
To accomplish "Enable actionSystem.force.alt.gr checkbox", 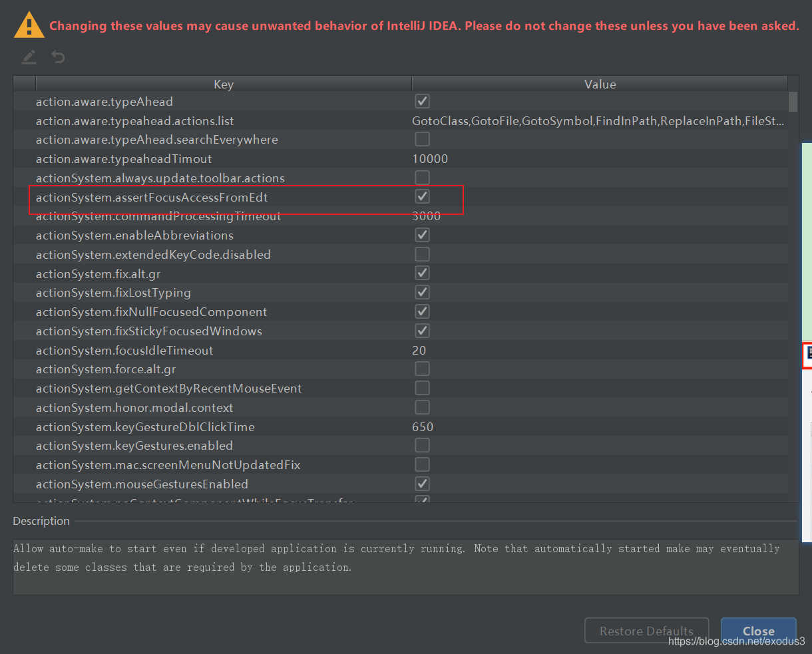I will point(422,369).
